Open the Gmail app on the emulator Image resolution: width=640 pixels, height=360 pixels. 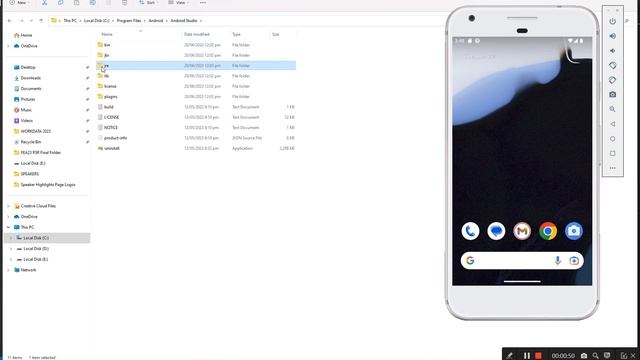522,231
